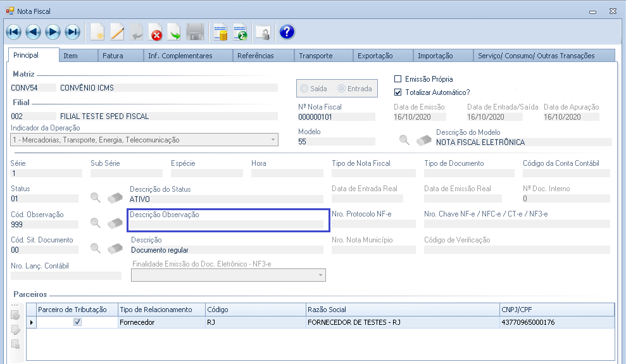This screenshot has height=364, width=626.
Task: Enable the Emissão Própria checkbox
Action: pos(398,79)
